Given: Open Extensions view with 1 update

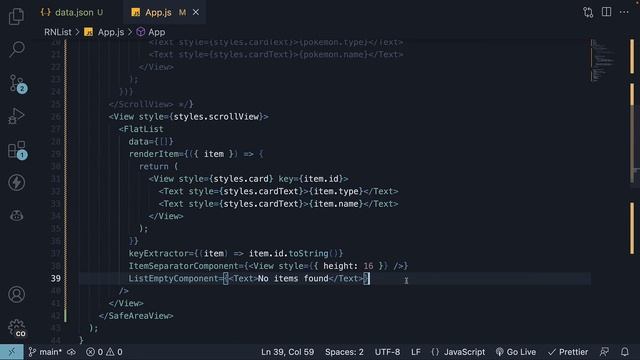Looking at the screenshot, I should 18,150.
